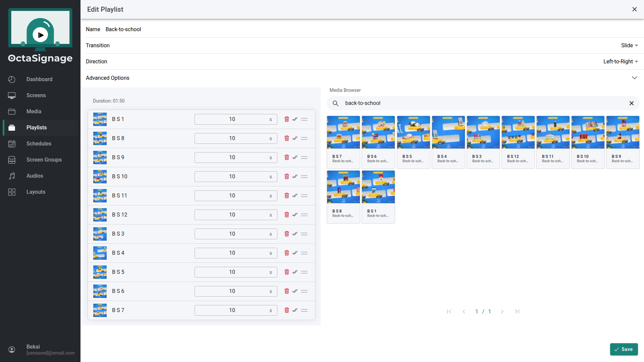Go to last page of media browser

point(517,311)
